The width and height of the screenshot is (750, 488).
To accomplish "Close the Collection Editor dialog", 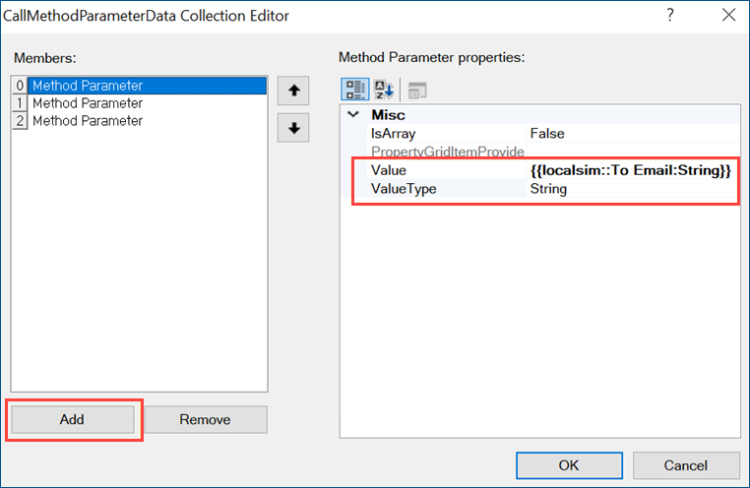I will (727, 16).
